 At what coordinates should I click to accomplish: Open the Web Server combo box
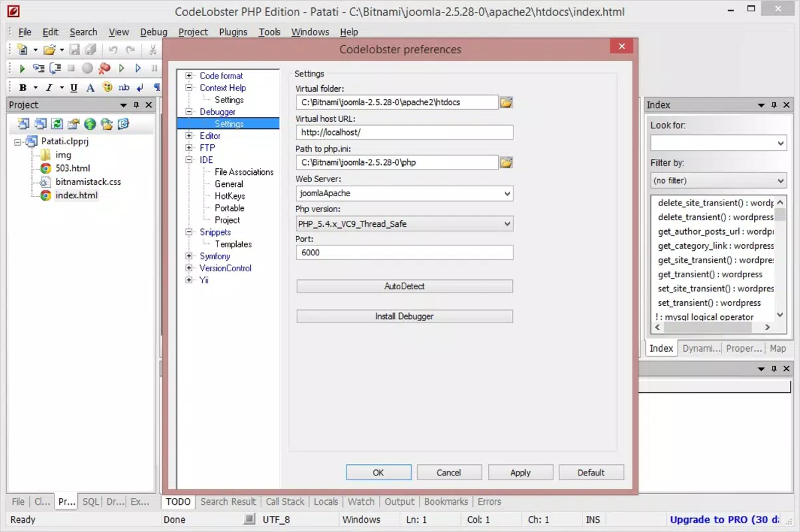coord(507,194)
